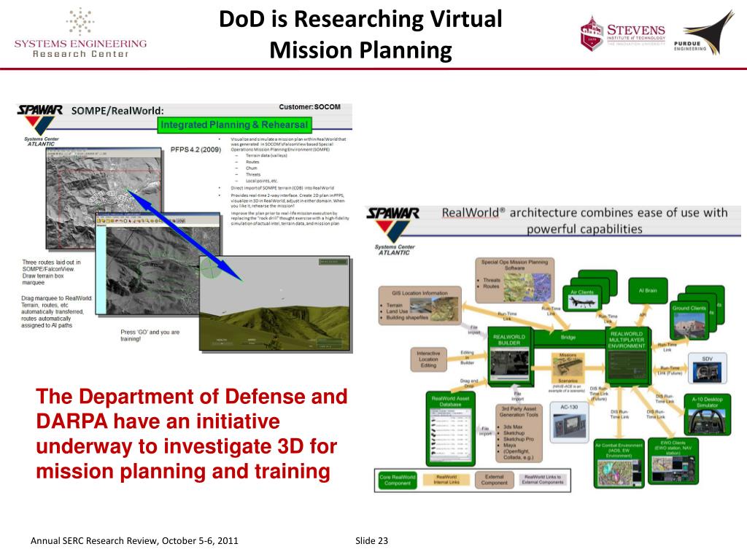Viewport: 747px width, 560px height.
Task: Select the RealWorld architecture heading text
Action: (x=584, y=220)
